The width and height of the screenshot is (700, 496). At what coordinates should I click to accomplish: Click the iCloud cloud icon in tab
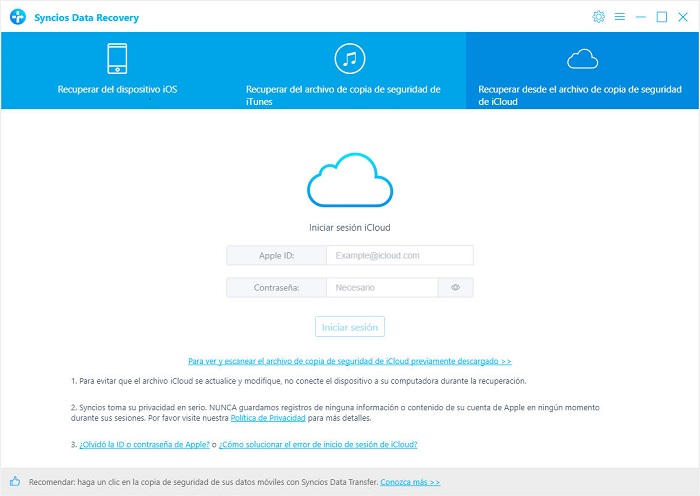pos(582,59)
